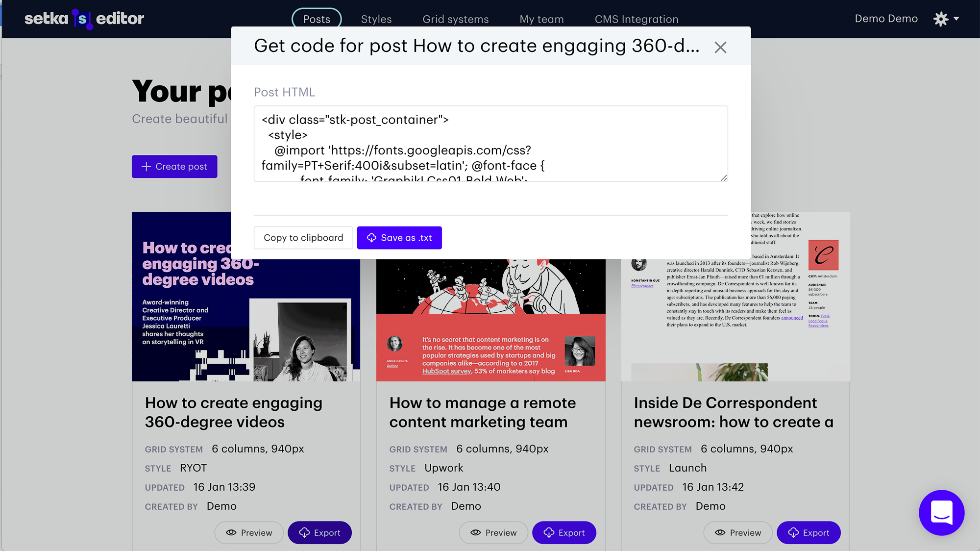Copy the post HTML to clipboard
The height and width of the screenshot is (551, 980).
[x=303, y=238]
